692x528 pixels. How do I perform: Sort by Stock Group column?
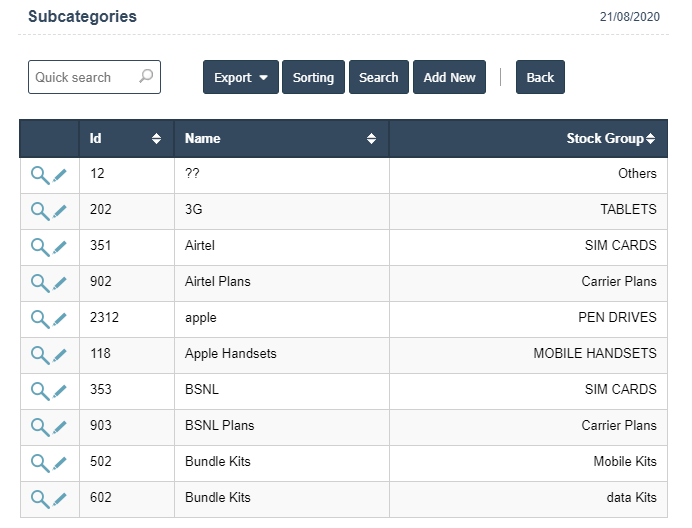point(610,139)
